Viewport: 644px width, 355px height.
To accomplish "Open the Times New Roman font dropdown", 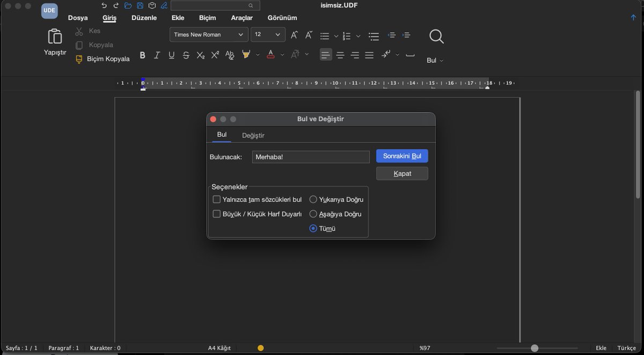I will pyautogui.click(x=209, y=34).
